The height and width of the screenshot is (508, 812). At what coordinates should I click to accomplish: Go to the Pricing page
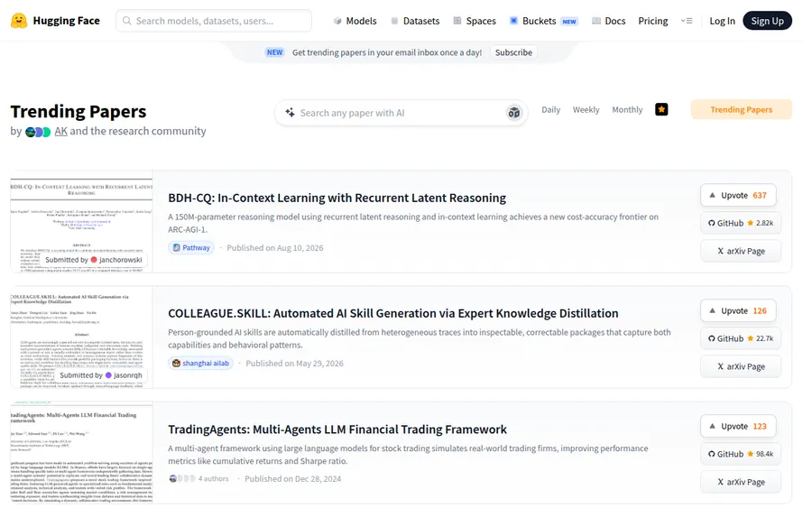coord(652,21)
